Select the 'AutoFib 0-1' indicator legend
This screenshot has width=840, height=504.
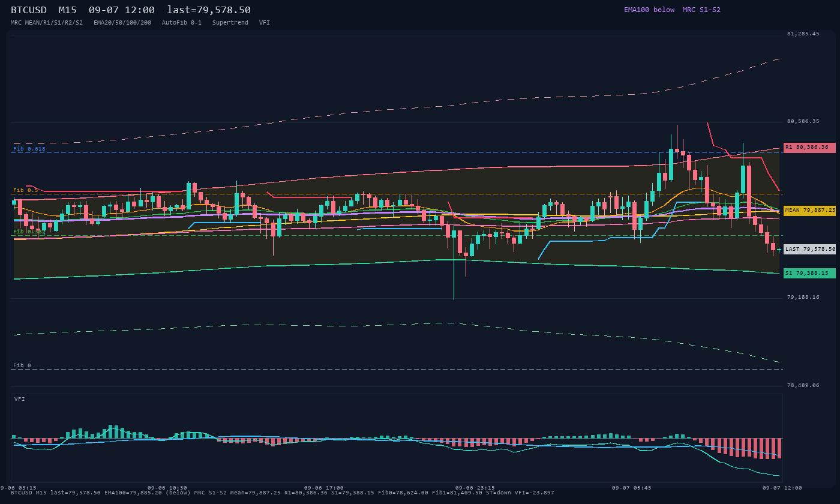182,23
